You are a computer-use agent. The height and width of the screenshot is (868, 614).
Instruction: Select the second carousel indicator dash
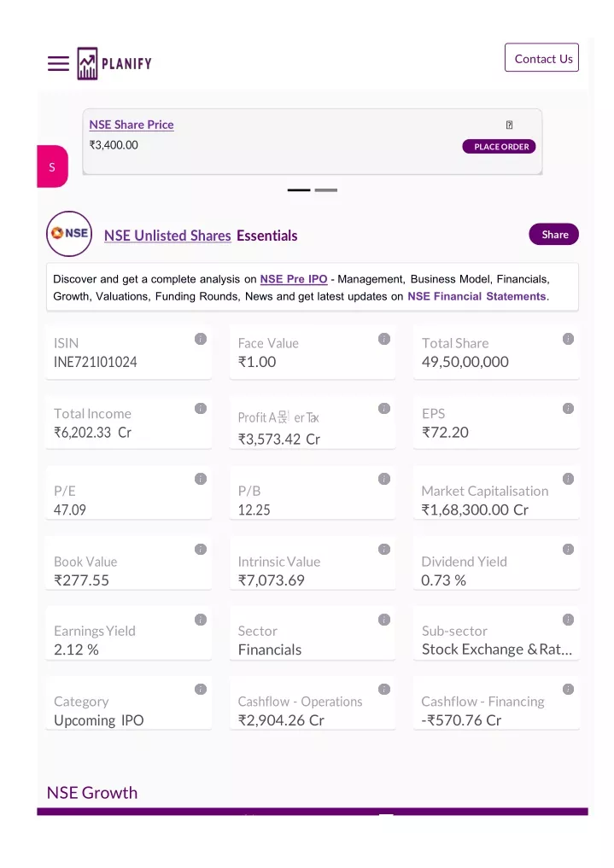[326, 189]
